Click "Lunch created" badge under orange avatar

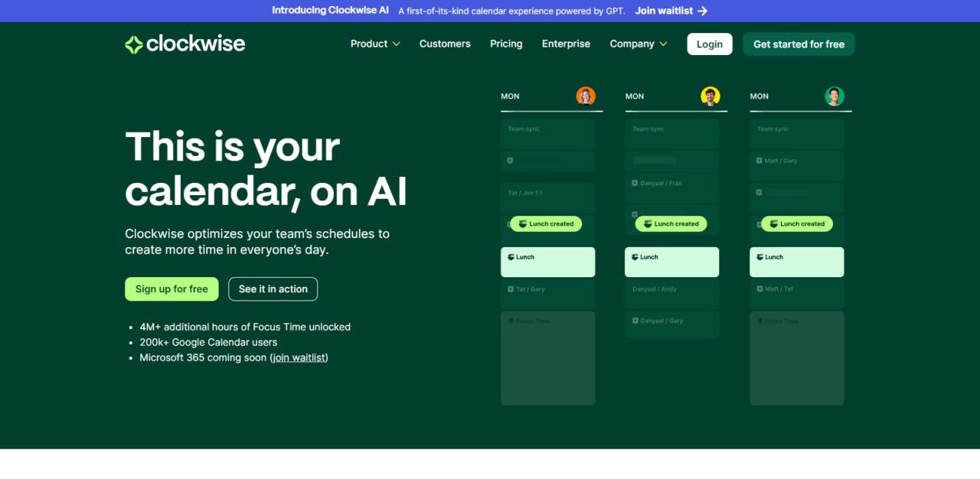[x=546, y=223]
